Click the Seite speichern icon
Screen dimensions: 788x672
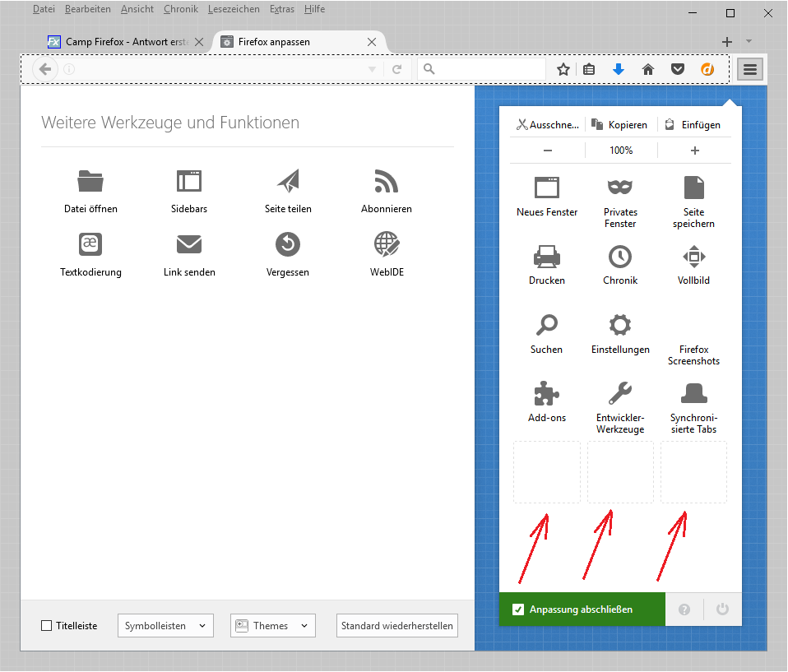[694, 188]
